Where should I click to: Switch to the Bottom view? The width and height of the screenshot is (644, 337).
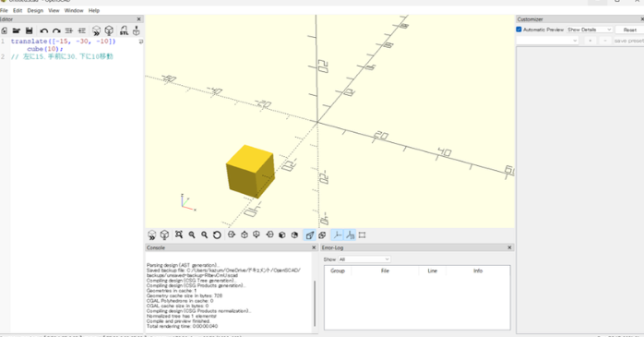click(x=256, y=235)
